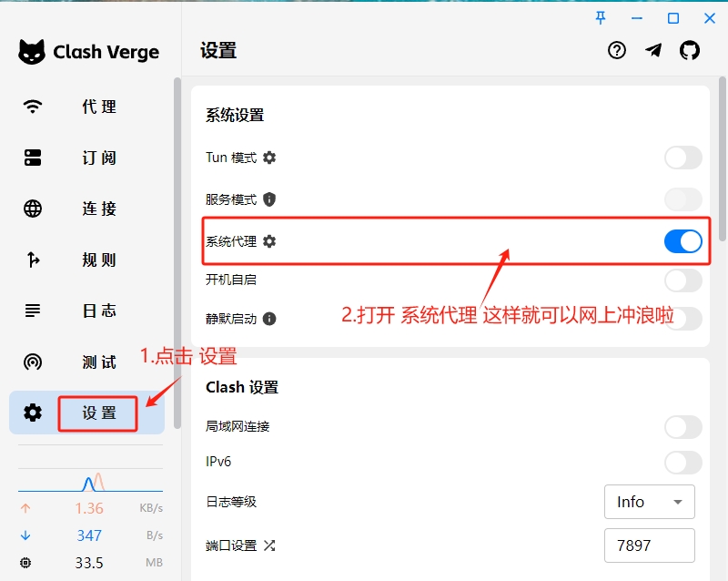The height and width of the screenshot is (581, 728).
Task: Enable 局域网连接 switch
Action: pyautogui.click(x=683, y=427)
